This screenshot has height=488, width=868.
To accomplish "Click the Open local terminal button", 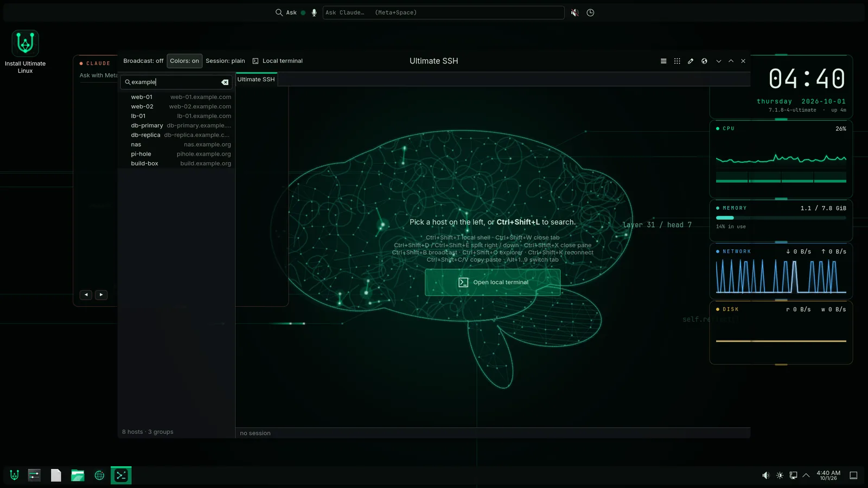I will click(493, 282).
